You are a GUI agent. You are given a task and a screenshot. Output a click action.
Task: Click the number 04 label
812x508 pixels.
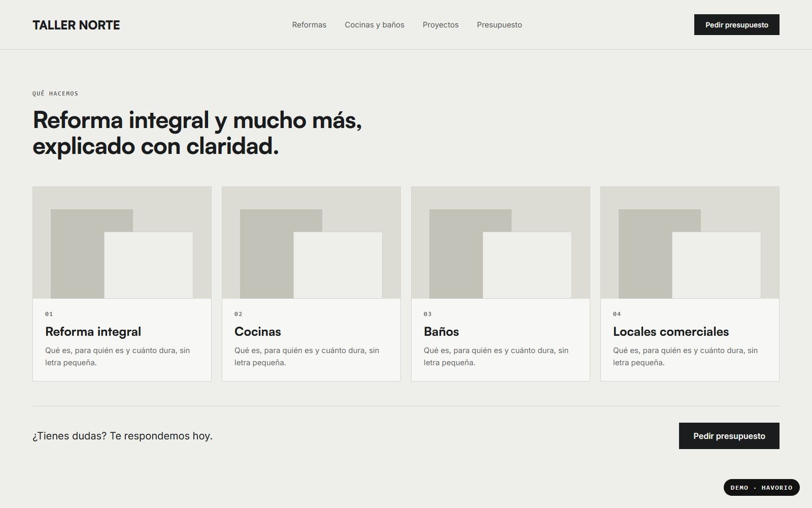coord(617,314)
